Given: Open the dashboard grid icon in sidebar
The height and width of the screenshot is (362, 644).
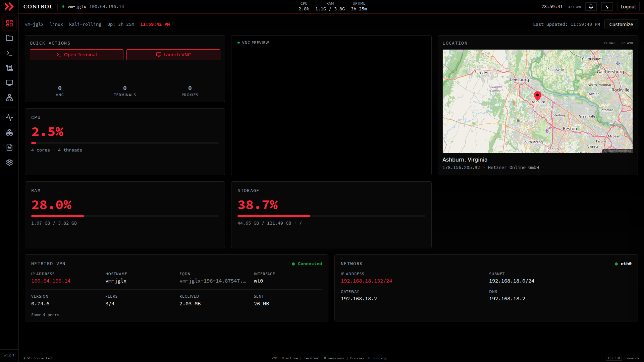Looking at the screenshot, I should pos(9,23).
